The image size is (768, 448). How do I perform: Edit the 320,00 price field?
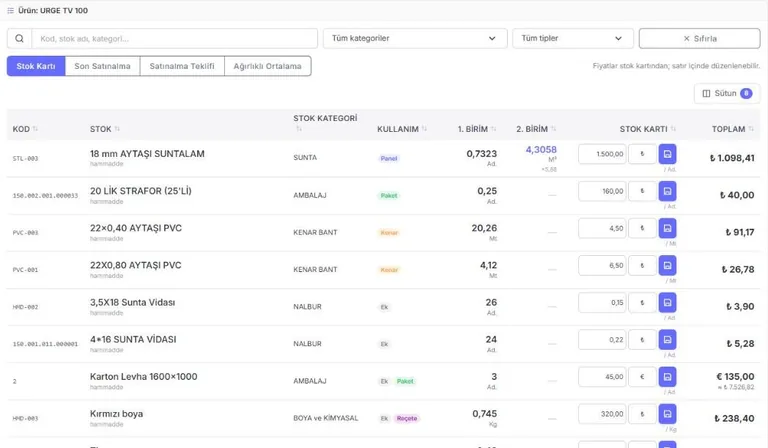click(x=602, y=414)
